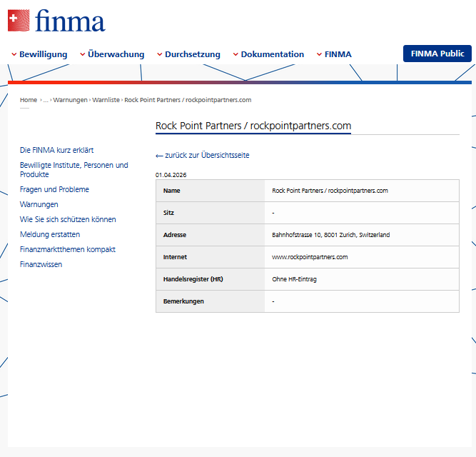Screen dimensions: 476x457
Task: Open 'Meldung erstatten' link
Action: tap(50, 234)
